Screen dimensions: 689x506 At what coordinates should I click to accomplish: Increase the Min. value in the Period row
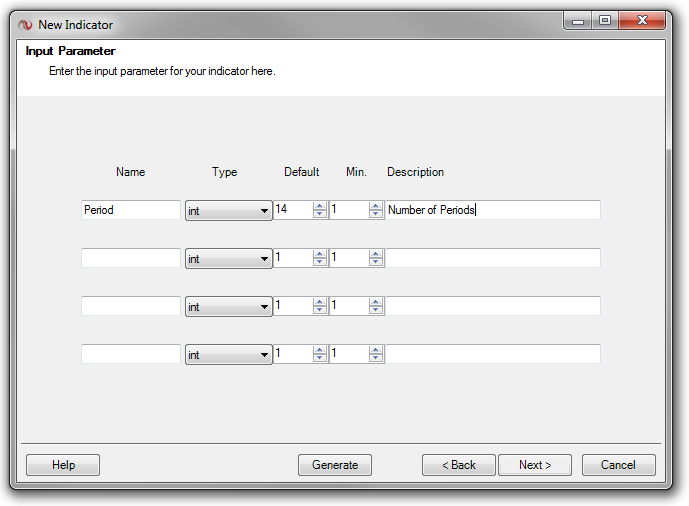tap(375, 206)
